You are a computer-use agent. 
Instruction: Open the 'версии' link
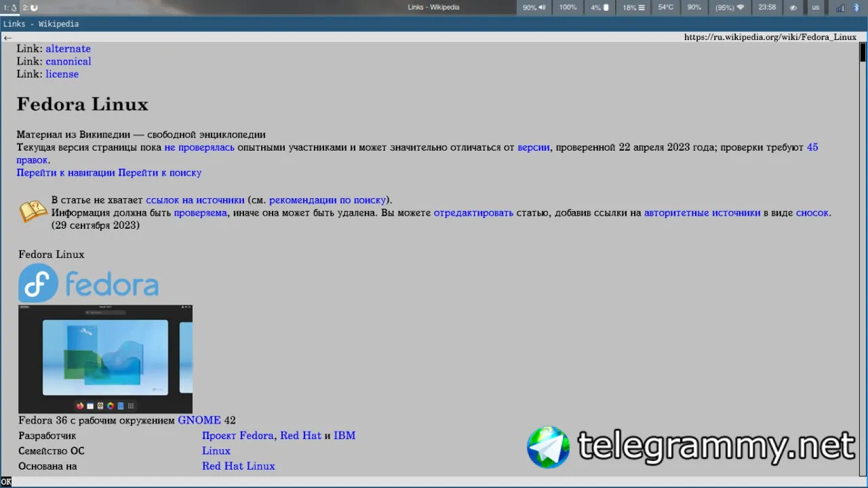tap(534, 147)
